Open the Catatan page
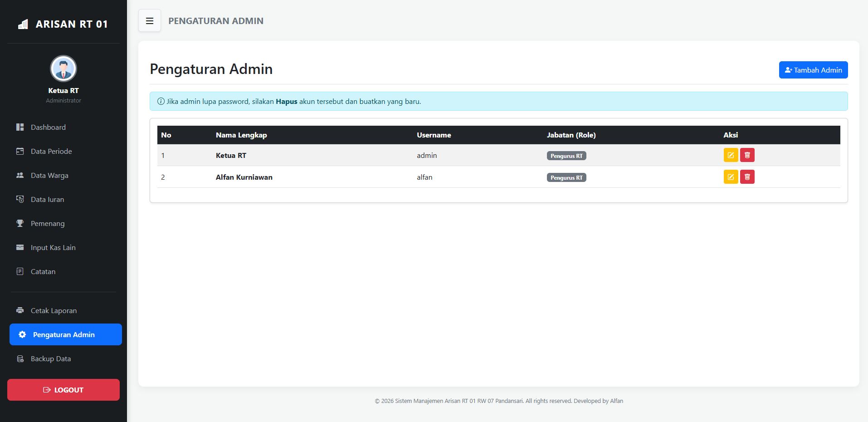868x422 pixels. coord(43,272)
